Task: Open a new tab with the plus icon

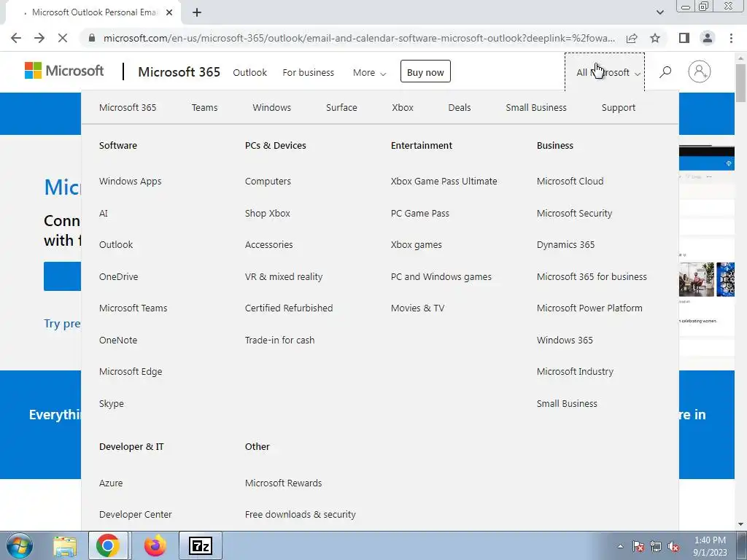Action: 197,13
